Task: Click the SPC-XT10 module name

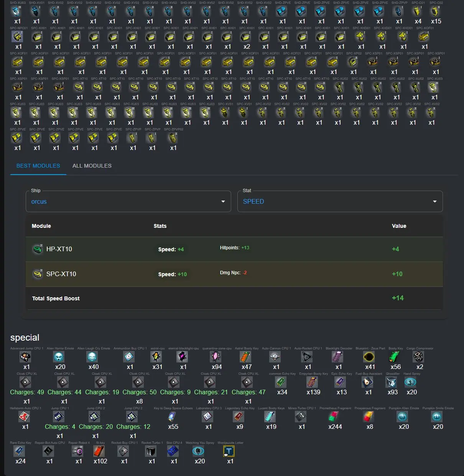Action: [61, 274]
